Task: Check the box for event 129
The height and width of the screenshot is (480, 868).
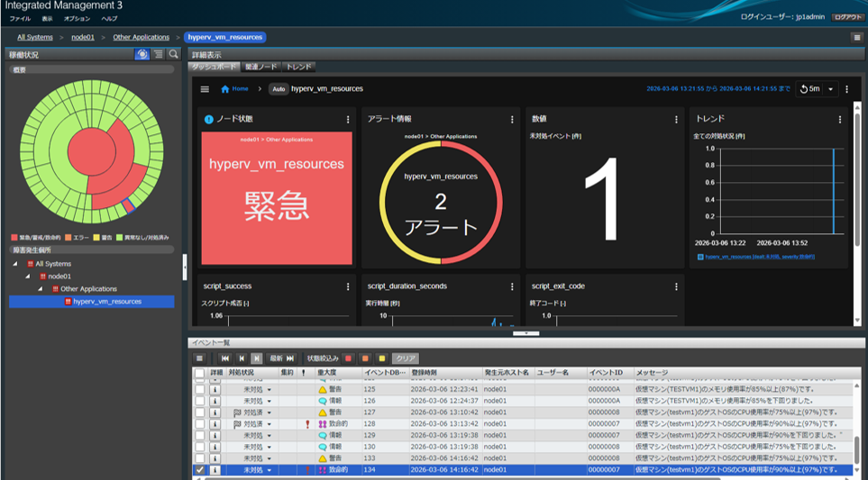Action: tap(200, 436)
